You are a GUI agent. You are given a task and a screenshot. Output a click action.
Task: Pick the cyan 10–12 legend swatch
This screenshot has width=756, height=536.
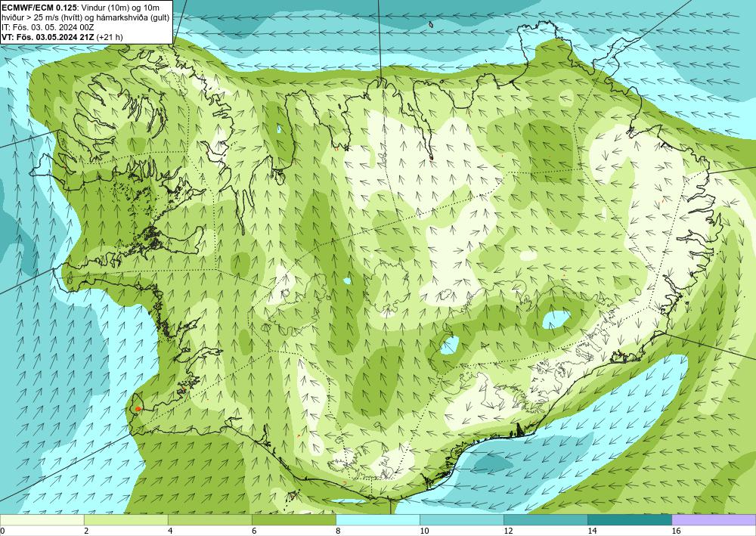pos(462,519)
